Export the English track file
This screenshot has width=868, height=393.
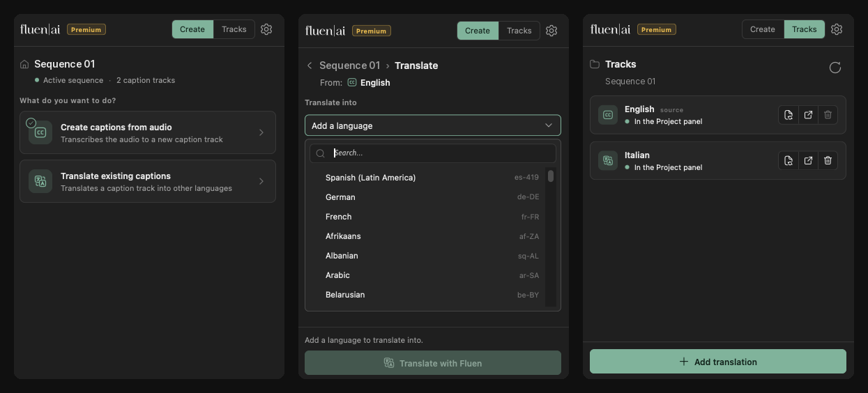click(x=789, y=115)
